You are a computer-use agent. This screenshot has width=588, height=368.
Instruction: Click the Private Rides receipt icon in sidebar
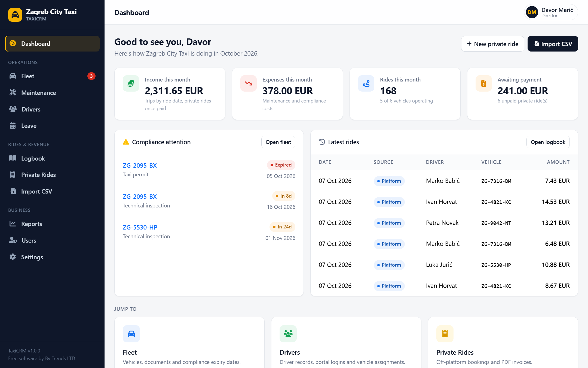click(x=13, y=175)
